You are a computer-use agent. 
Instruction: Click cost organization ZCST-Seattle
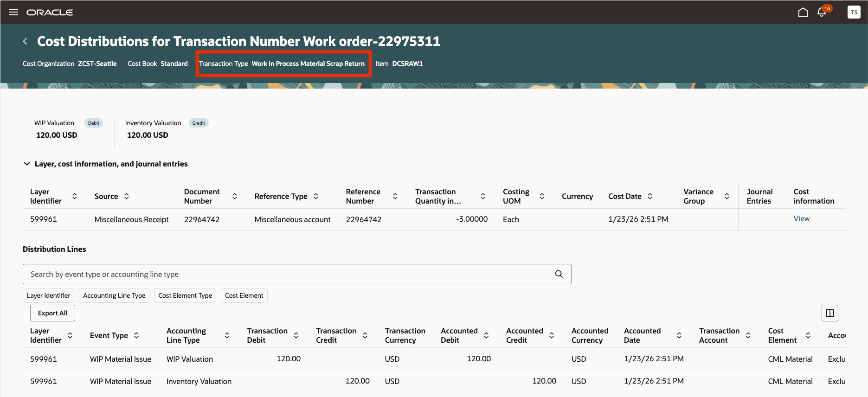point(97,64)
